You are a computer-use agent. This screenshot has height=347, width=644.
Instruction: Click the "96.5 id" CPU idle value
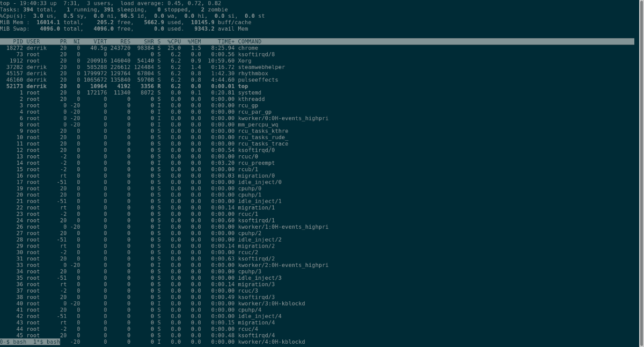coord(127,16)
